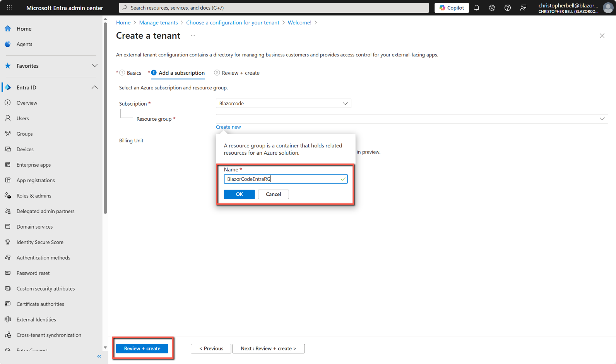The height and width of the screenshot is (364, 616).
Task: Open the Resource group dropdown
Action: [412, 119]
